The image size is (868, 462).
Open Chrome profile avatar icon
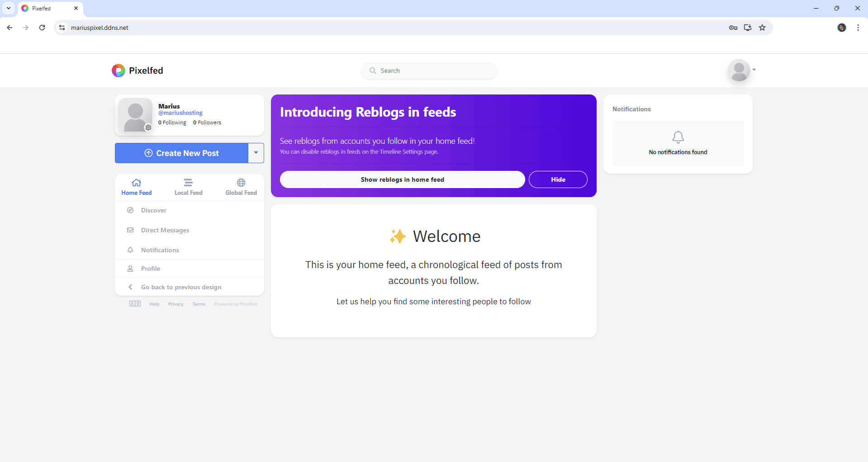[842, 28]
